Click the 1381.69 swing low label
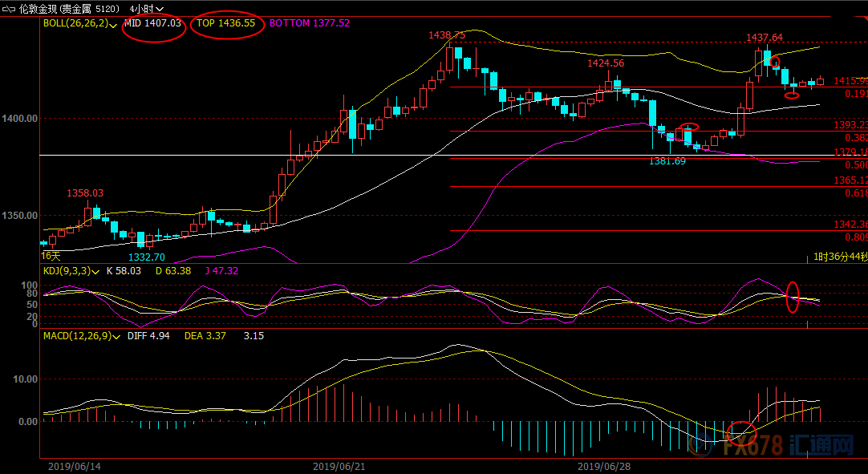This screenshot has height=474, width=868. point(667,161)
